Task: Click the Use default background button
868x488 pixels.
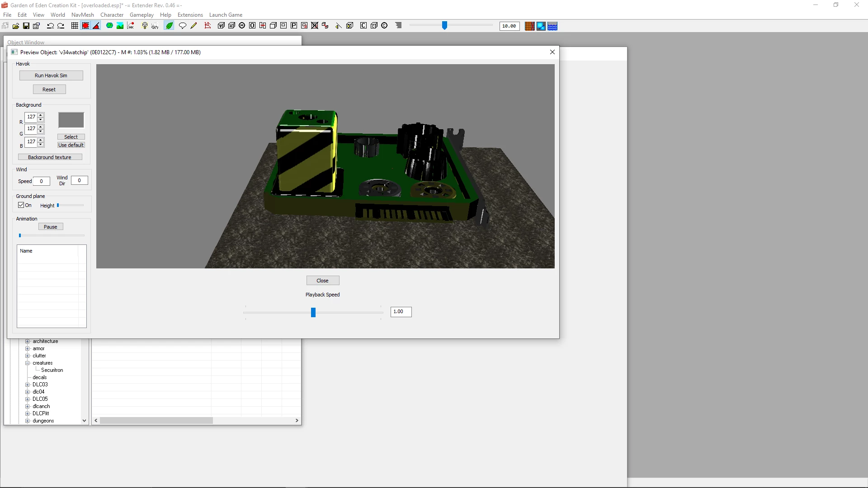Action: (71, 145)
